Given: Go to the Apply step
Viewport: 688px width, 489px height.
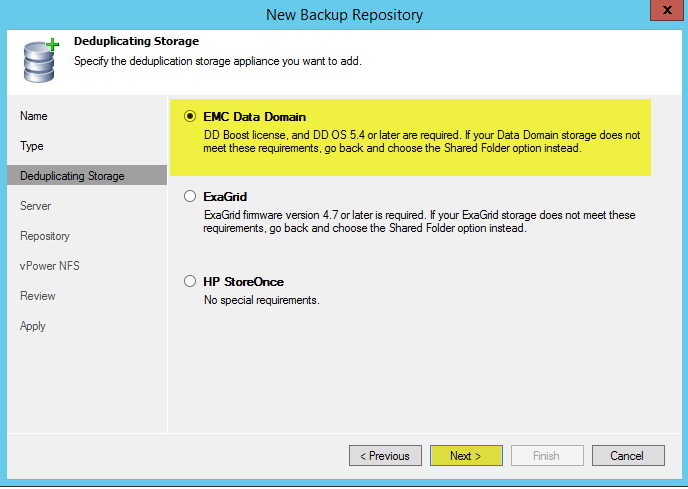Looking at the screenshot, I should click(x=33, y=326).
